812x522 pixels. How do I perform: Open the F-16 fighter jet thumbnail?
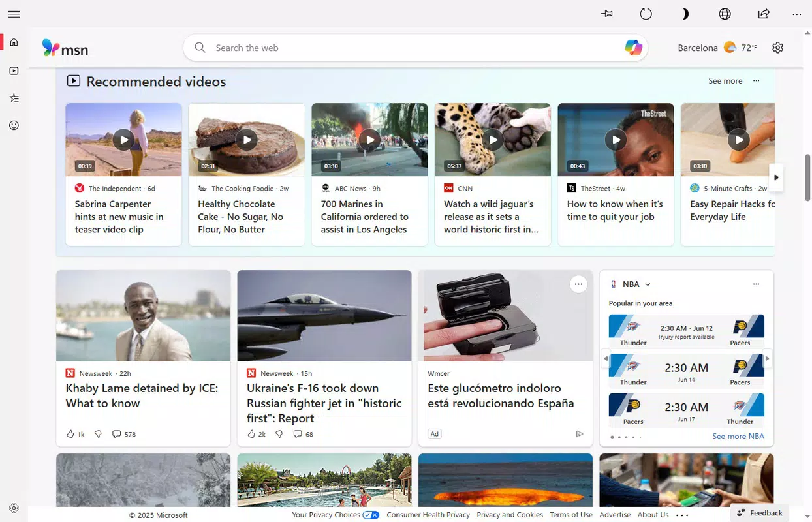click(x=324, y=316)
